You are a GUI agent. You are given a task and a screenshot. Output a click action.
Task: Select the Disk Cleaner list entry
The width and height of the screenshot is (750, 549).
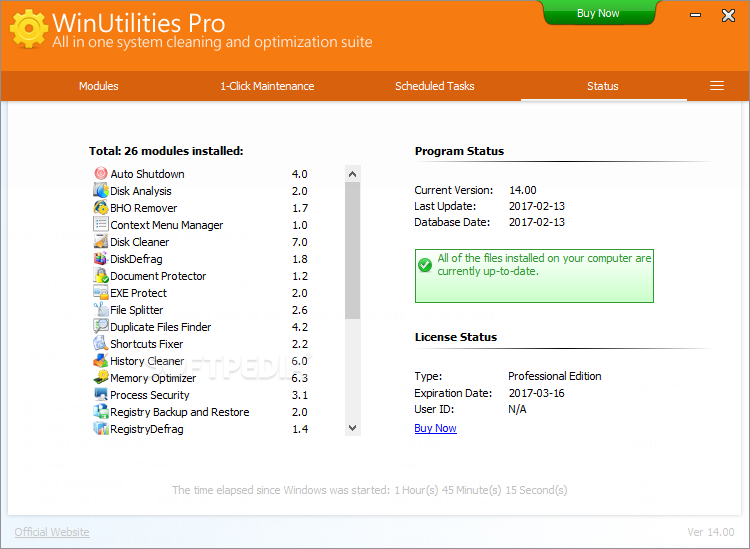tap(201, 242)
